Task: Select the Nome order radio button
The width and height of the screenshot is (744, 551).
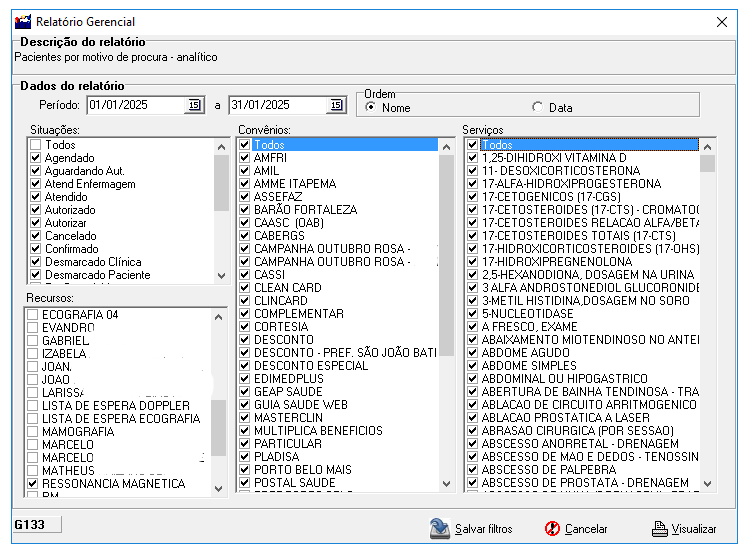Action: coord(372,108)
